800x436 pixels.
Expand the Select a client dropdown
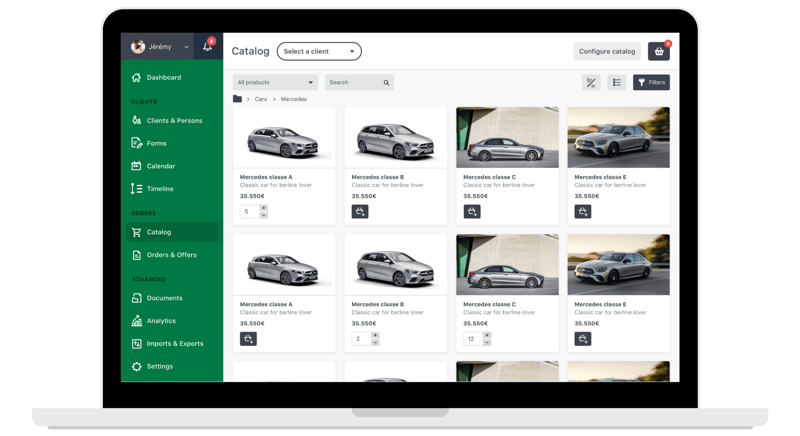tap(319, 51)
